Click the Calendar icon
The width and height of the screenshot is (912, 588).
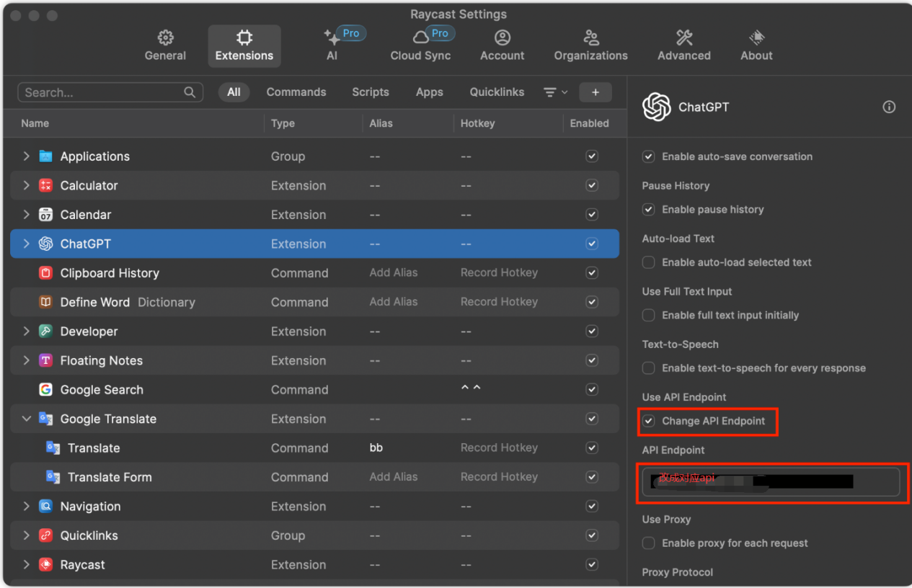(46, 215)
